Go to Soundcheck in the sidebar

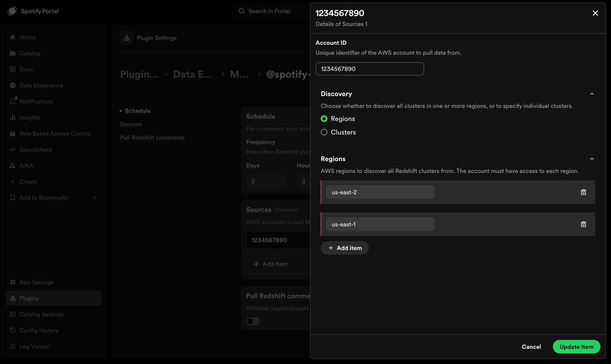53,150
